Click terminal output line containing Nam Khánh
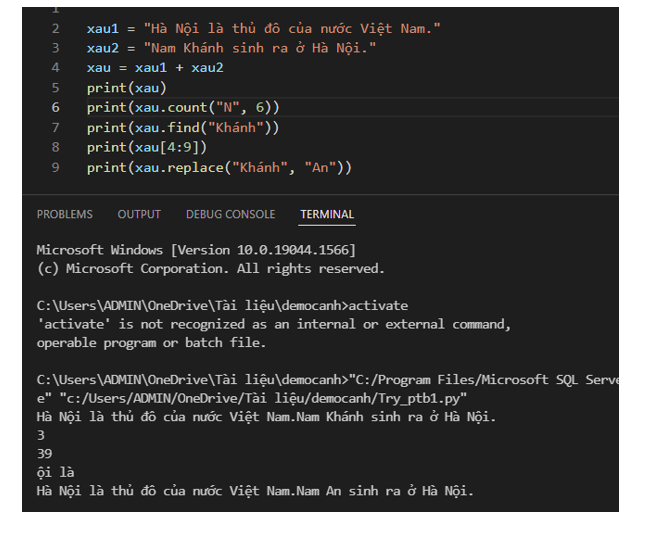The height and width of the screenshot is (538, 656). point(266,417)
